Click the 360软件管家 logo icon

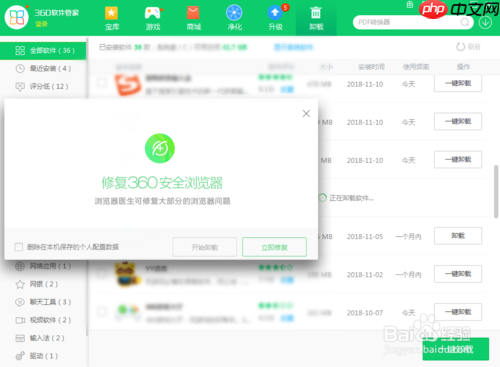(17, 17)
